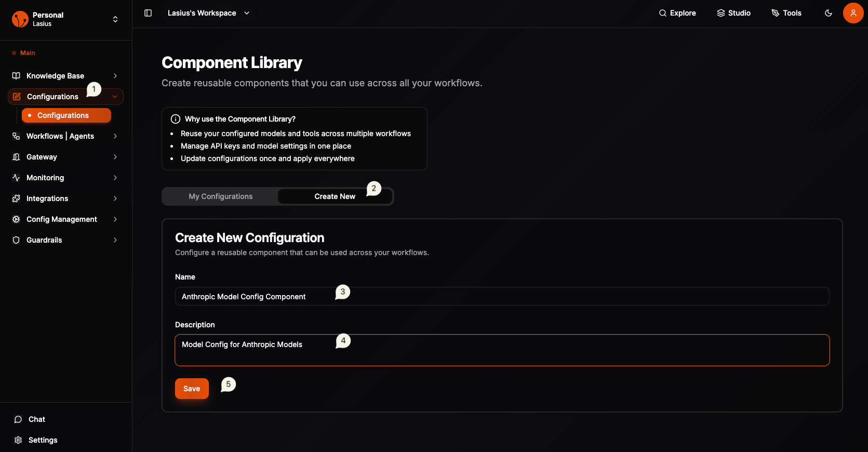
Task: Toggle the sidebar panel icon
Action: tap(148, 13)
